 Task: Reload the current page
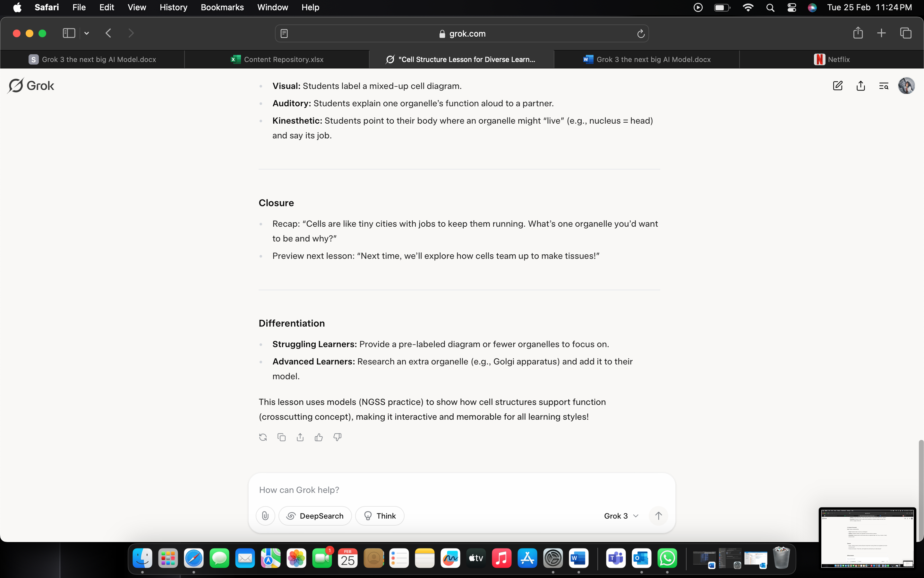pos(641,34)
